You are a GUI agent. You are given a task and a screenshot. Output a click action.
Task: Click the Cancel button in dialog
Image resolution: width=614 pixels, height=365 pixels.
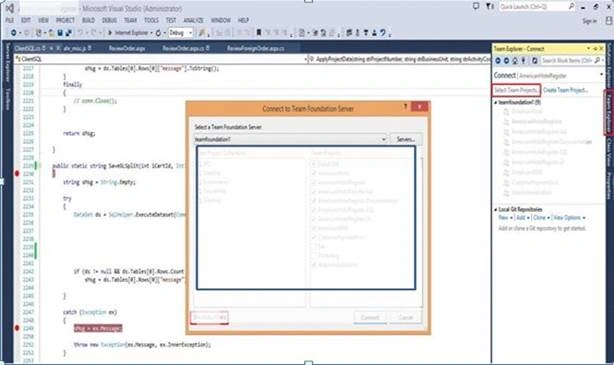[x=406, y=317]
